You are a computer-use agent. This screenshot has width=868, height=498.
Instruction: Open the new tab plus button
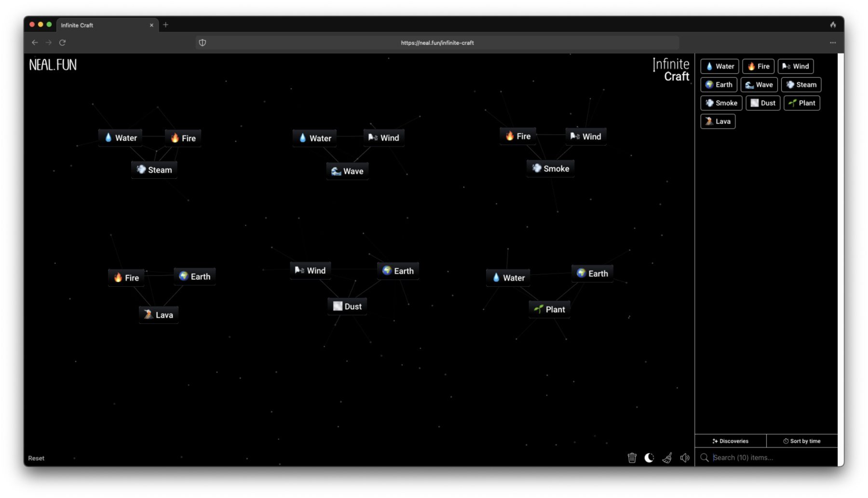(165, 25)
